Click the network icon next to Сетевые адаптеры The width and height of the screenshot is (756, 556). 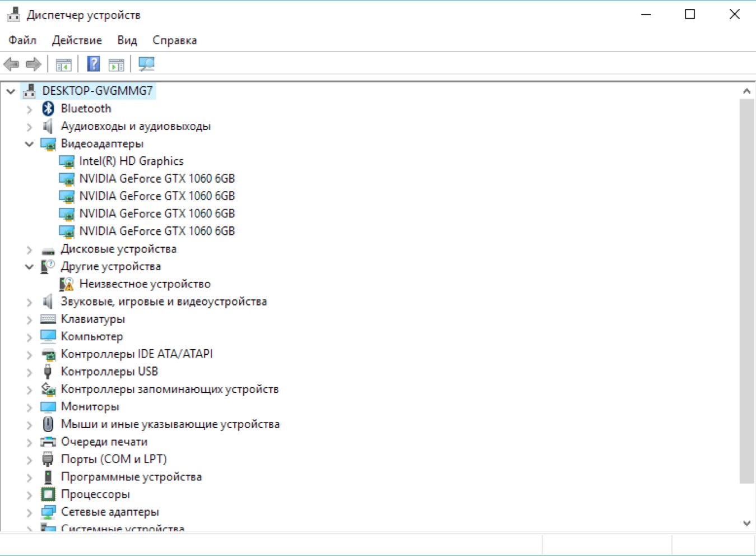click(x=48, y=512)
